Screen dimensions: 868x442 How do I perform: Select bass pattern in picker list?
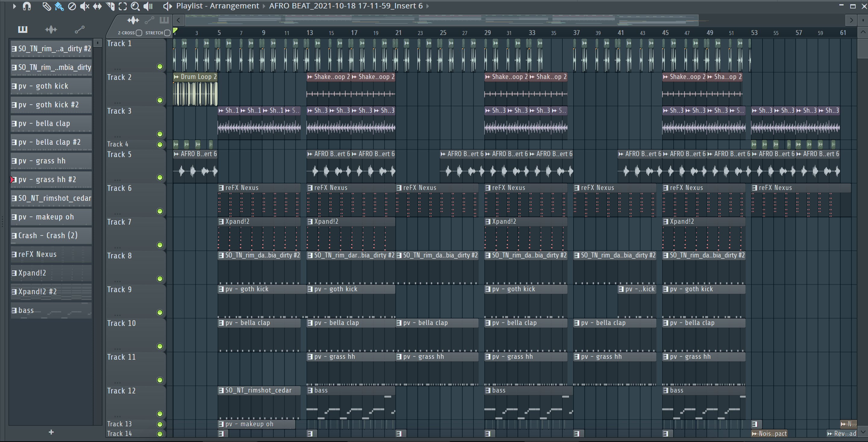click(x=51, y=310)
